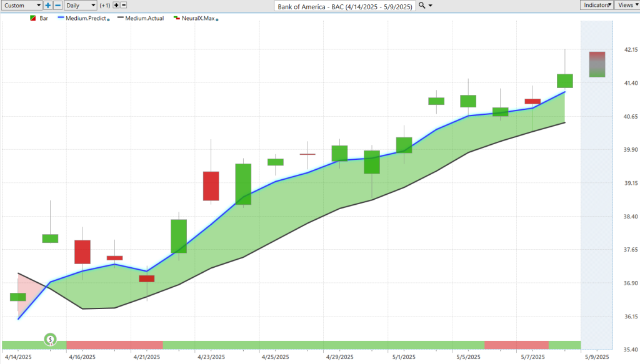Open the Views menu

coord(627,5)
